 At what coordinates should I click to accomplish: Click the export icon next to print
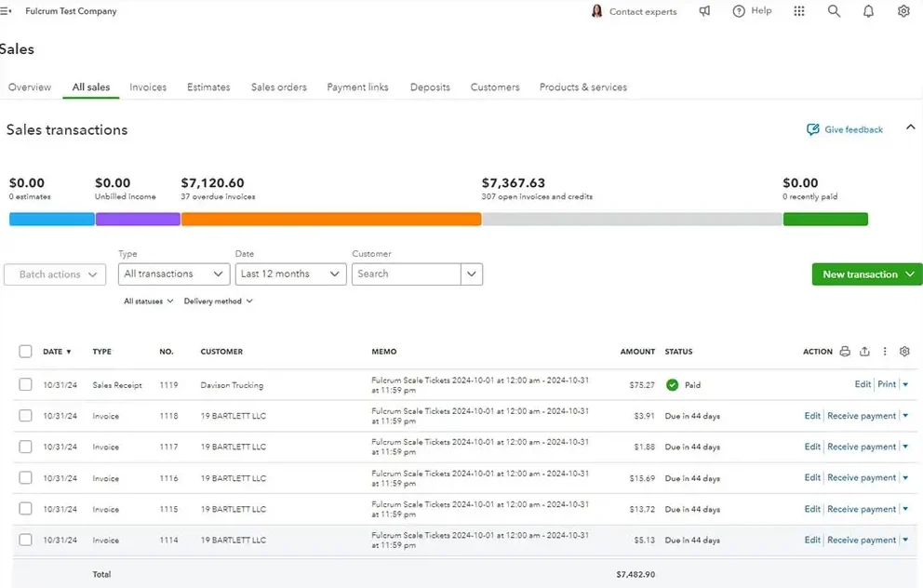point(863,351)
